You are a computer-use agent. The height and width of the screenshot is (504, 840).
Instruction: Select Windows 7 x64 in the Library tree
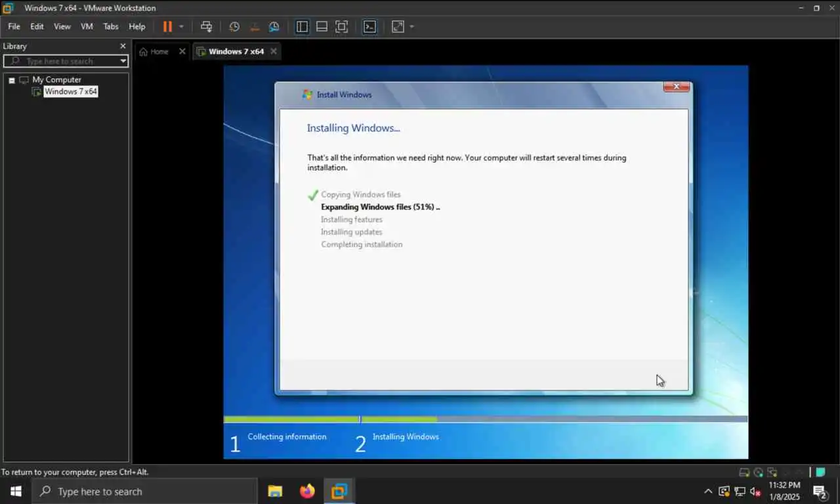tap(71, 92)
